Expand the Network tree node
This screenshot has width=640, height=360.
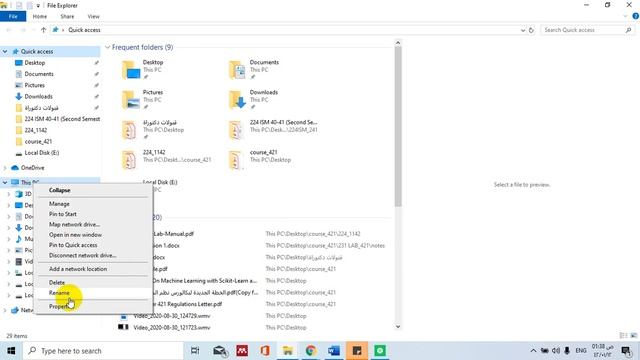coord(5,310)
